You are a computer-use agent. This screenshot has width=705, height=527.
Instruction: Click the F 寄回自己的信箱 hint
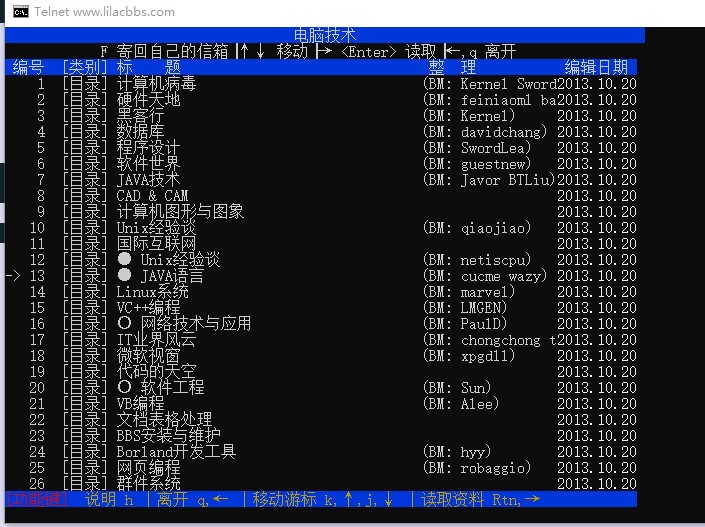coord(164,51)
